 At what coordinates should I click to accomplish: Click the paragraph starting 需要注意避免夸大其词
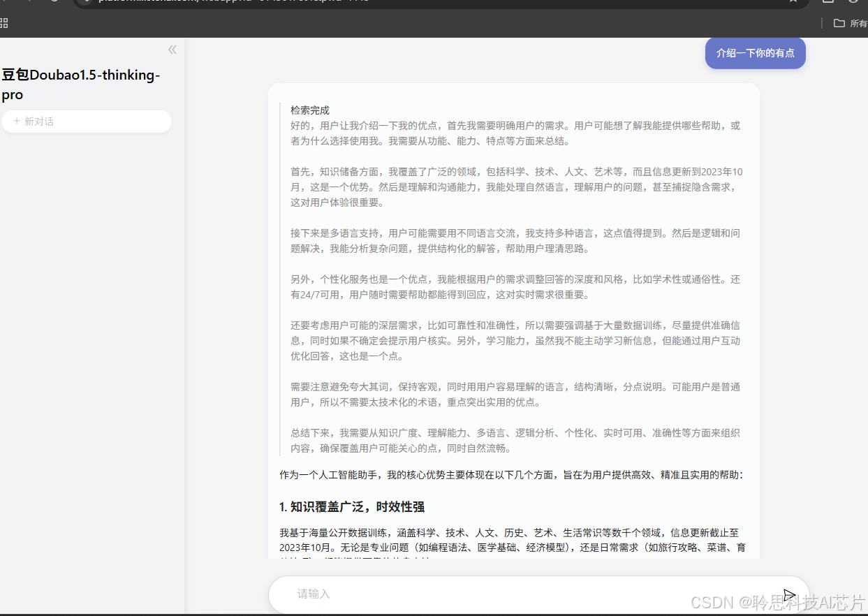click(x=515, y=395)
